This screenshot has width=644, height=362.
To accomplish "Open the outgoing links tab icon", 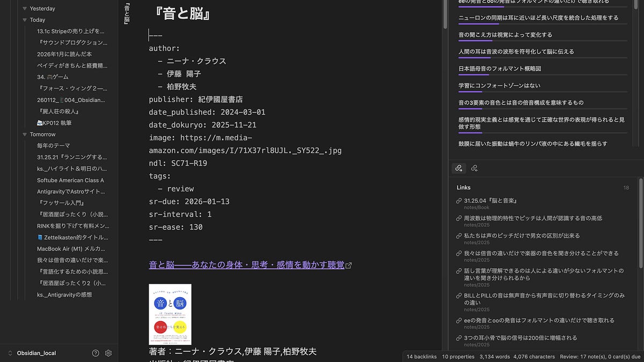I will pos(458,168).
